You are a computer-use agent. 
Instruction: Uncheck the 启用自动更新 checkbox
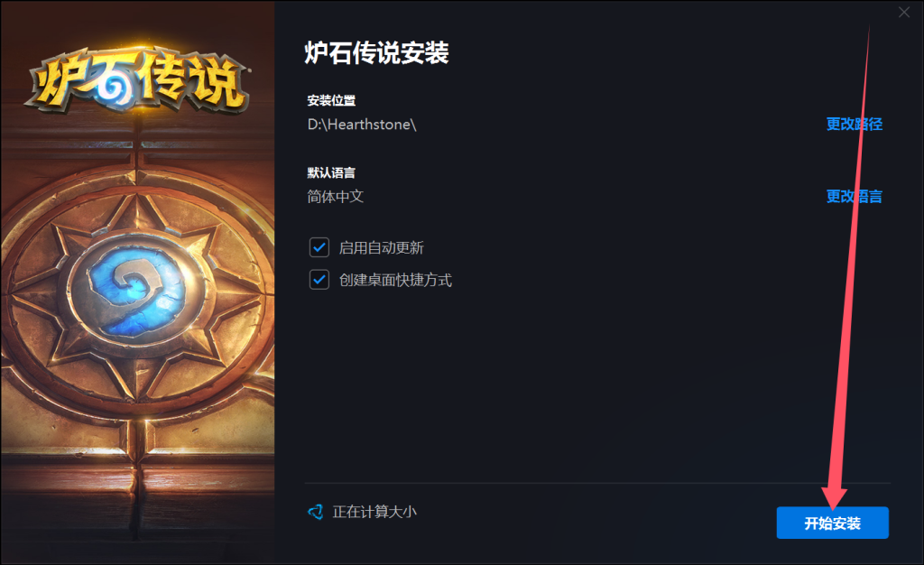(x=319, y=247)
